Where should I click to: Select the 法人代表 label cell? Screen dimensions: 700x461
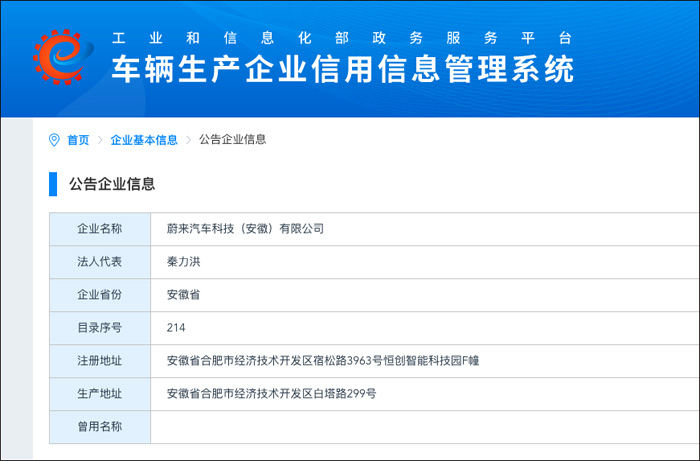(x=100, y=262)
